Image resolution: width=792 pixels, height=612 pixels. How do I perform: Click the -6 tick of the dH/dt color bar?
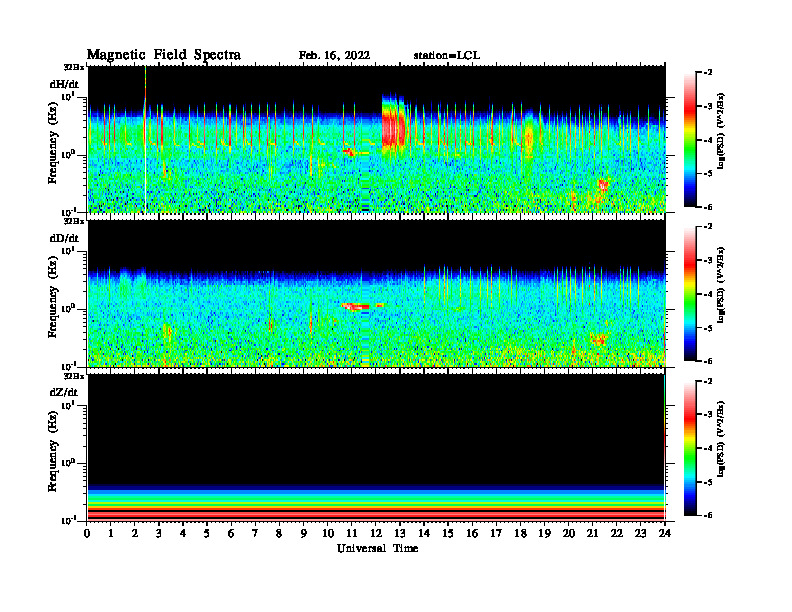point(708,207)
